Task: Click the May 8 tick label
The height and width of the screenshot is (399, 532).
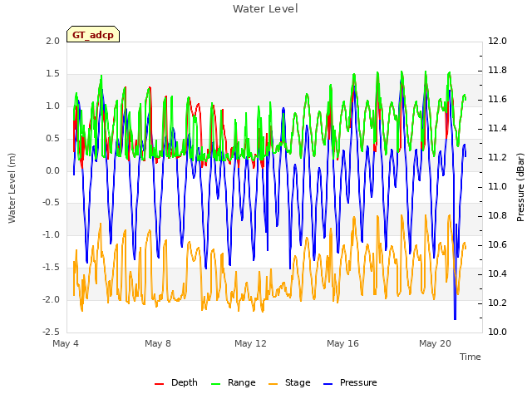Action: click(158, 343)
